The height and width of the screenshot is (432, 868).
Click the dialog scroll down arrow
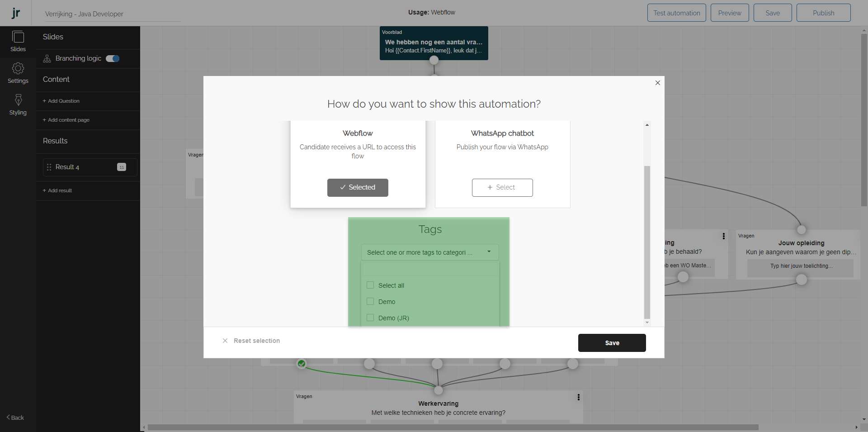[x=647, y=323]
